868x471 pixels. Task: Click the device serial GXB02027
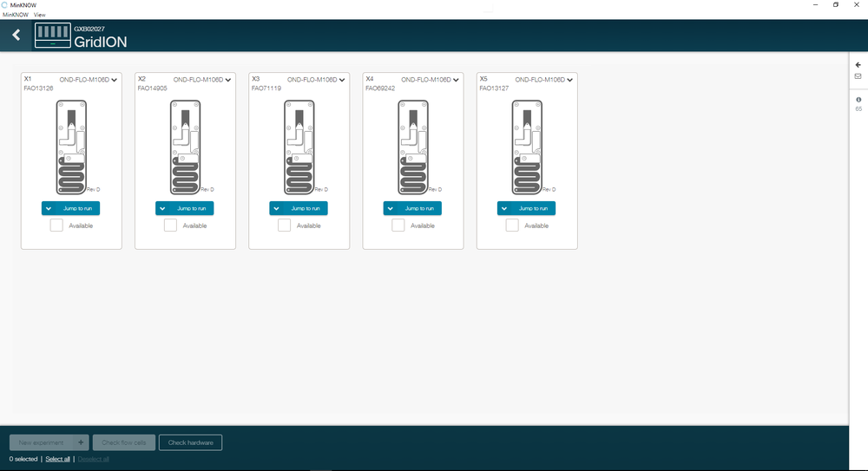tap(89, 29)
